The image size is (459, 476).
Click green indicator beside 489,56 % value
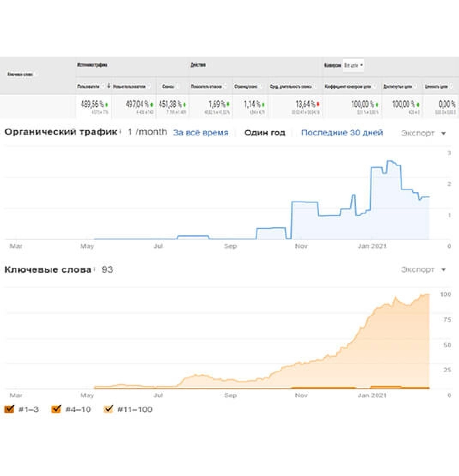[x=107, y=105]
